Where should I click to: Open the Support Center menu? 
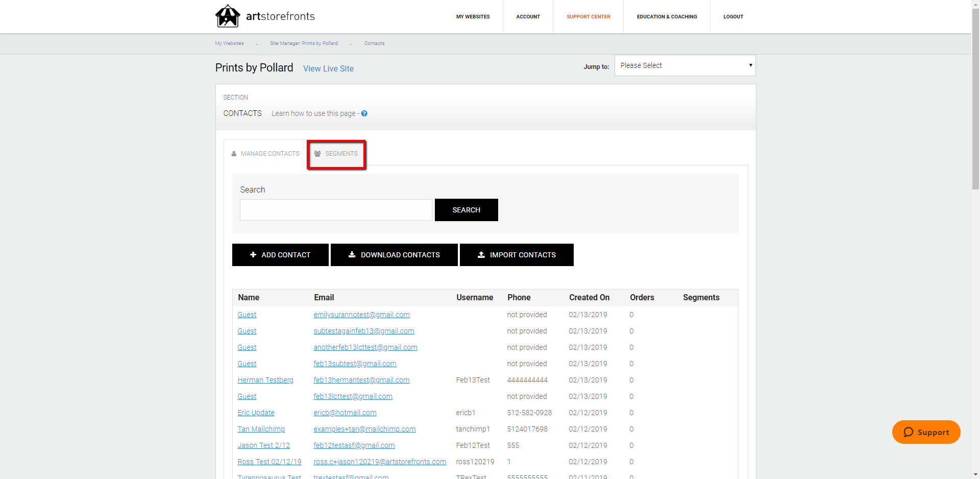[588, 16]
